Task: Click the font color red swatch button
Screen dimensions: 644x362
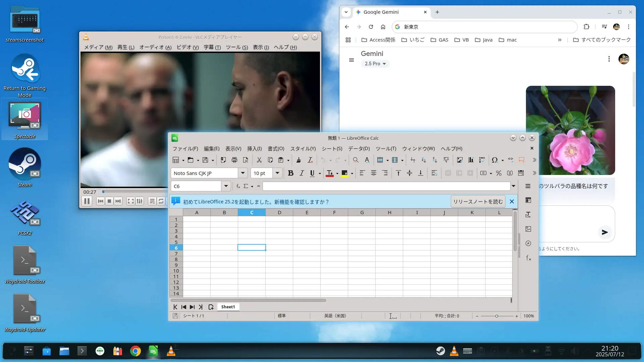Action: pos(330,173)
